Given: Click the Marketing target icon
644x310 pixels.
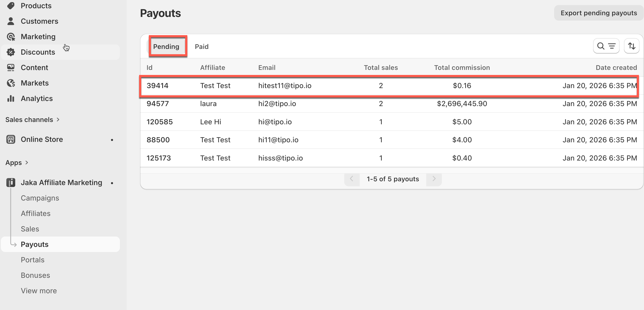Looking at the screenshot, I should [11, 37].
